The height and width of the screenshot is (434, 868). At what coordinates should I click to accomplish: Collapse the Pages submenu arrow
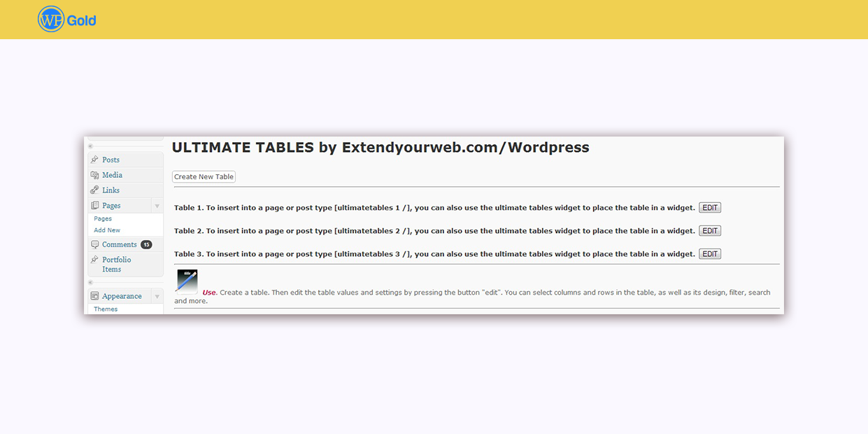(157, 206)
